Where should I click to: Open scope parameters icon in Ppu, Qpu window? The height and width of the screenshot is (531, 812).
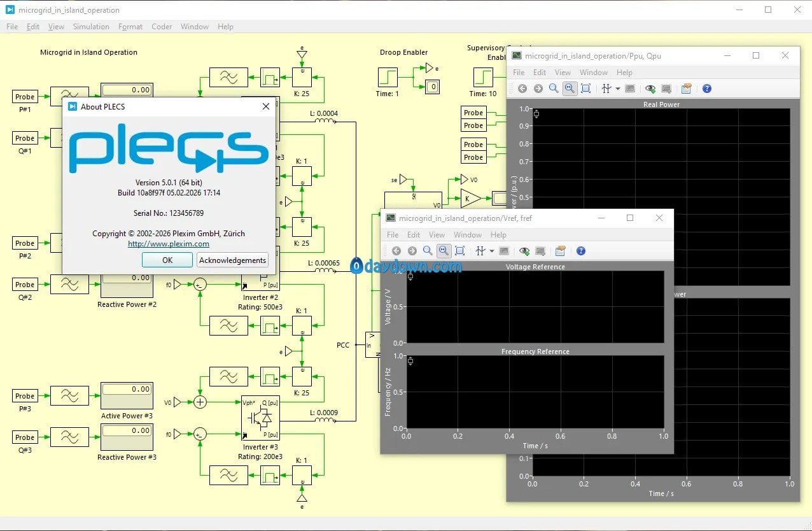pyautogui.click(x=686, y=89)
